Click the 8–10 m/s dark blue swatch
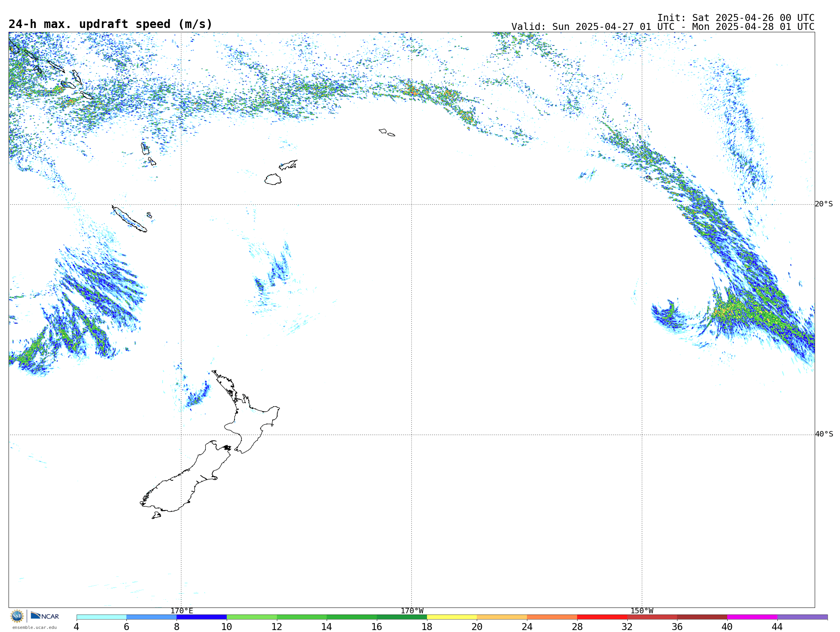The width and height of the screenshot is (840, 632). 201,617
